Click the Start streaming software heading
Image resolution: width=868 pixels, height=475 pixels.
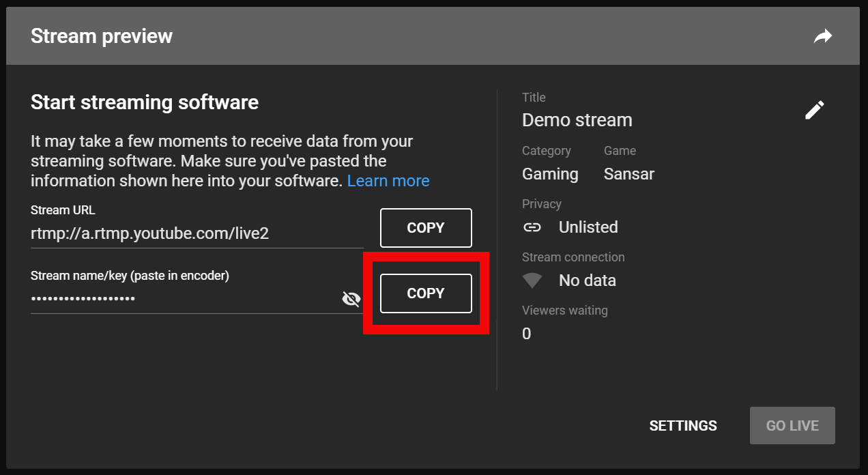(x=145, y=102)
